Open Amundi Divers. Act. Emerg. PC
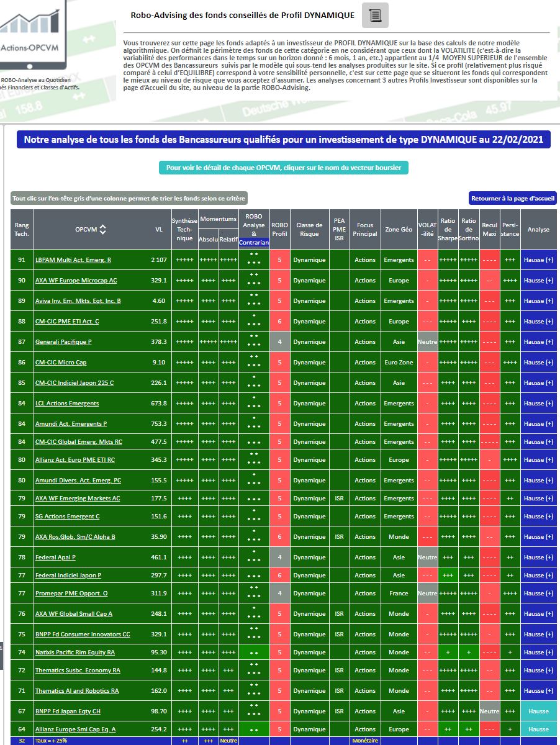This screenshot has width=560, height=745. (x=78, y=481)
